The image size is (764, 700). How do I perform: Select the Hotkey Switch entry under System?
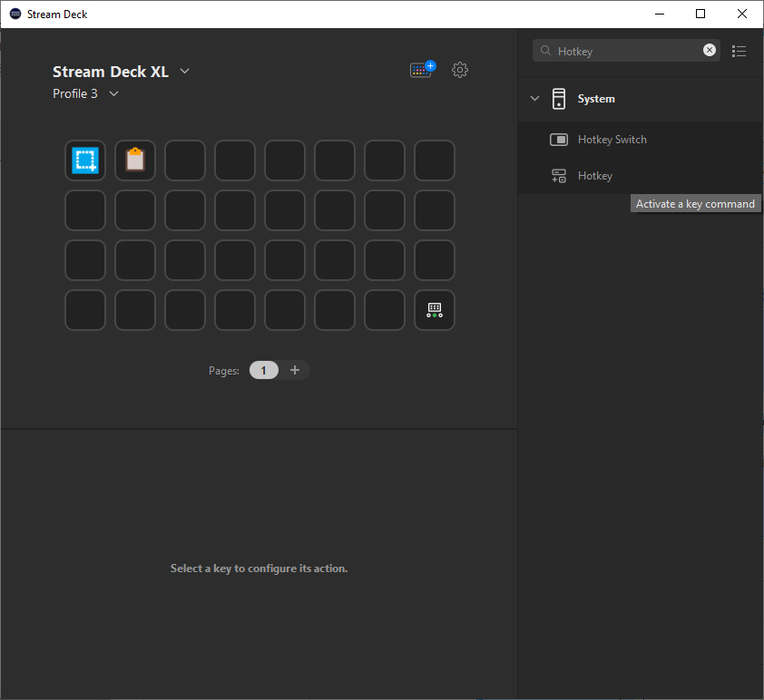pyautogui.click(x=612, y=140)
